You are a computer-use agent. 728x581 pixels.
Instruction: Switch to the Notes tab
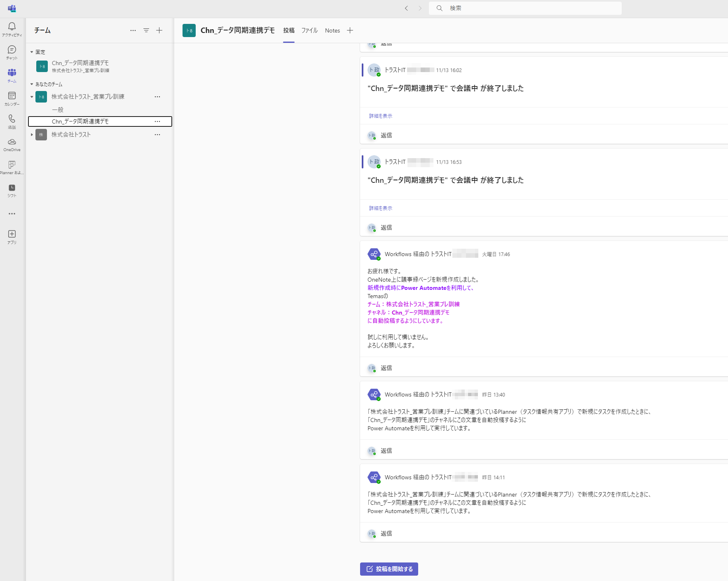click(x=332, y=30)
